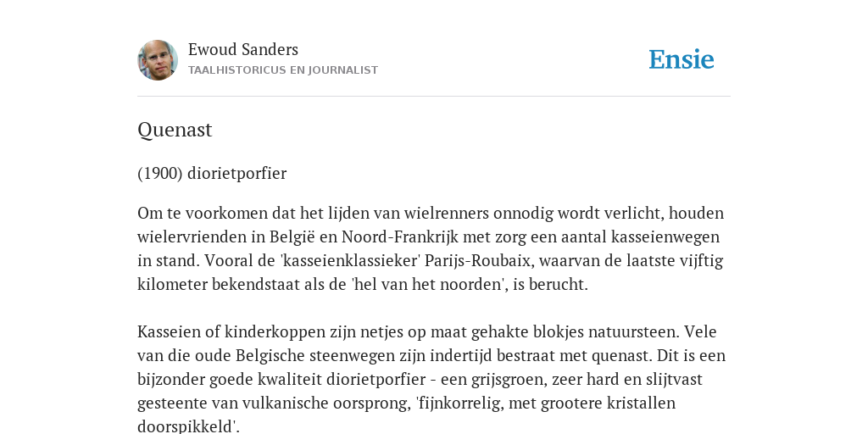Click the author name Ewoud Sanders
The height and width of the screenshot is (434, 868).
point(243,50)
